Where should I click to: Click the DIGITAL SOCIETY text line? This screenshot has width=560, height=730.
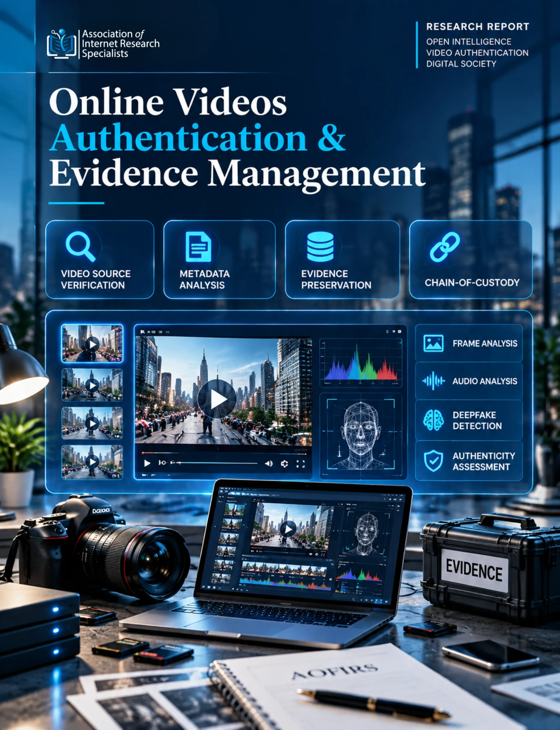point(461,64)
